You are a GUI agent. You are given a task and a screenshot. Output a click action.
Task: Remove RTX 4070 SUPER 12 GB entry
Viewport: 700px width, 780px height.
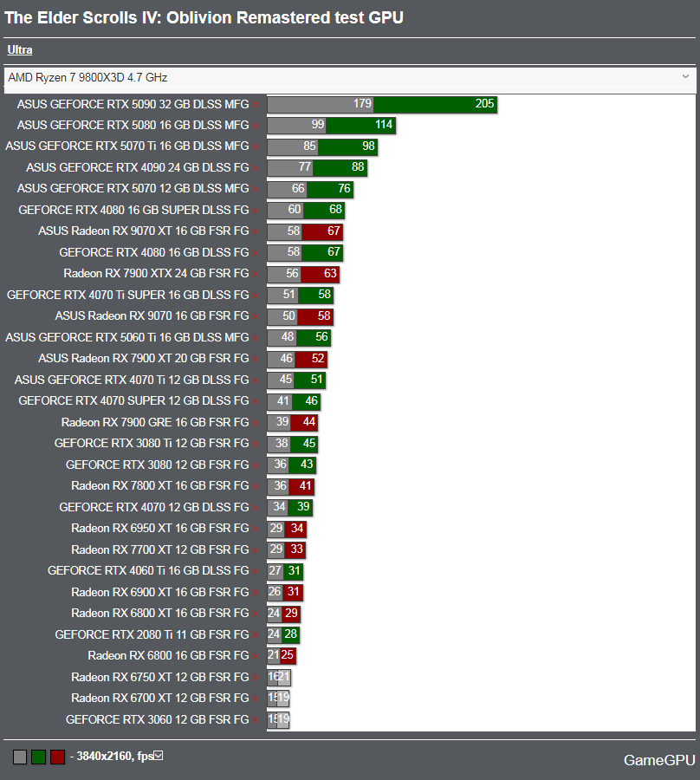click(x=256, y=402)
